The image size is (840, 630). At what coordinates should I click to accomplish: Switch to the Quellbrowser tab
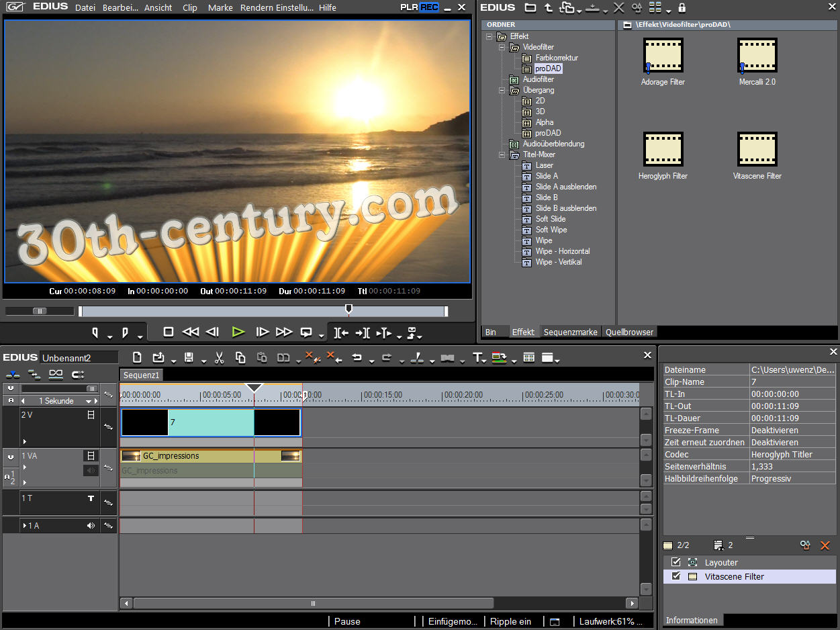(x=629, y=332)
